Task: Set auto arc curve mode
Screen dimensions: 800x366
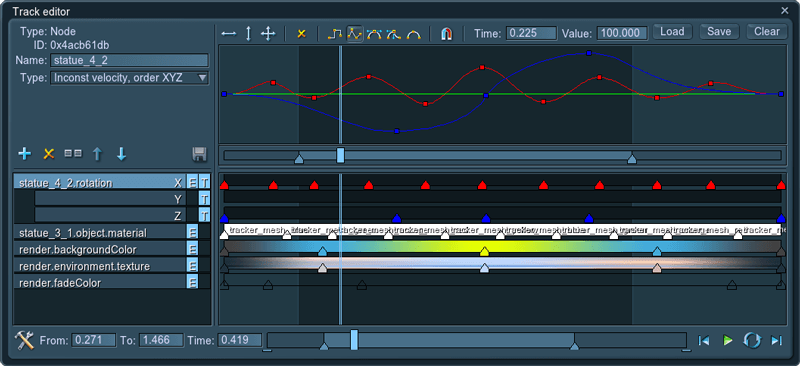Action: (413, 34)
